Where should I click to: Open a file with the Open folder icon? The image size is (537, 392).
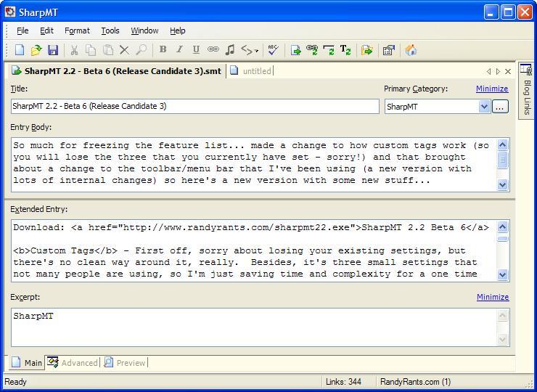36,50
